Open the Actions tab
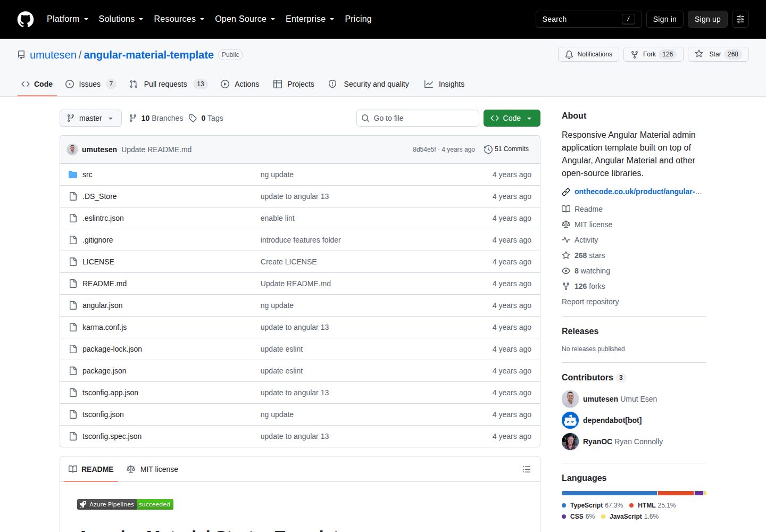 click(240, 84)
